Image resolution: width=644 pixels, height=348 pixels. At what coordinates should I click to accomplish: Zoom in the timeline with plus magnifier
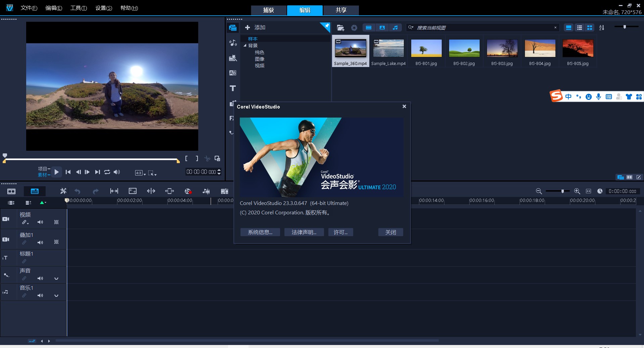pos(577,191)
